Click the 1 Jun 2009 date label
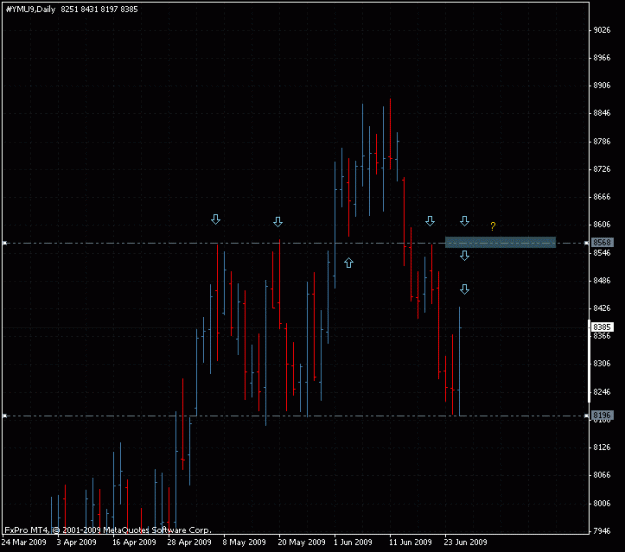The height and width of the screenshot is (552, 625). [353, 542]
